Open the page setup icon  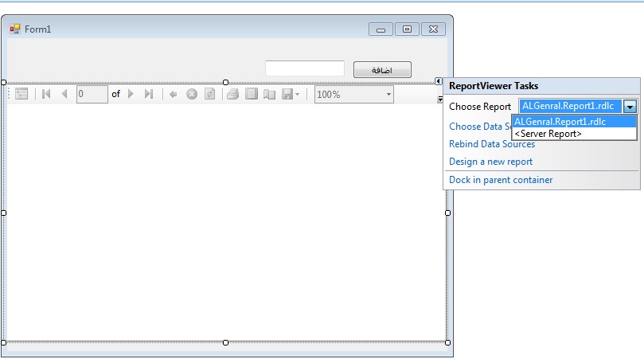(269, 95)
